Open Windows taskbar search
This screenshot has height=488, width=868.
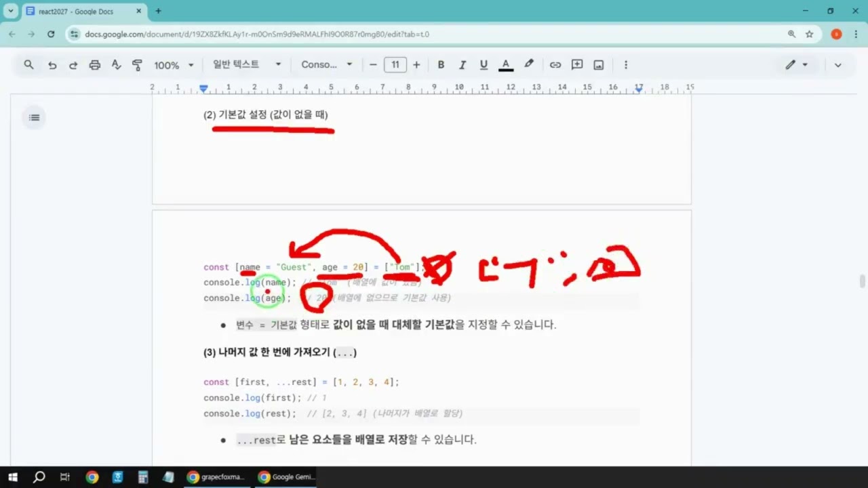(39, 477)
